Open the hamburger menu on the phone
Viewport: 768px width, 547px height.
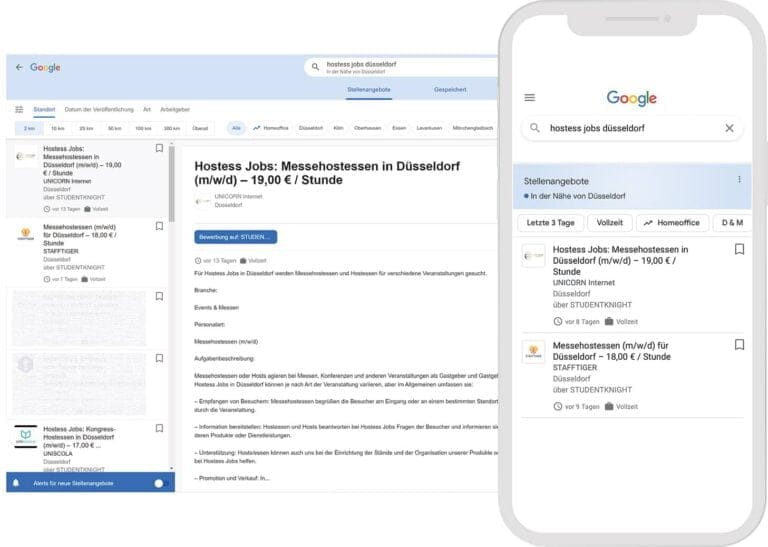click(529, 97)
